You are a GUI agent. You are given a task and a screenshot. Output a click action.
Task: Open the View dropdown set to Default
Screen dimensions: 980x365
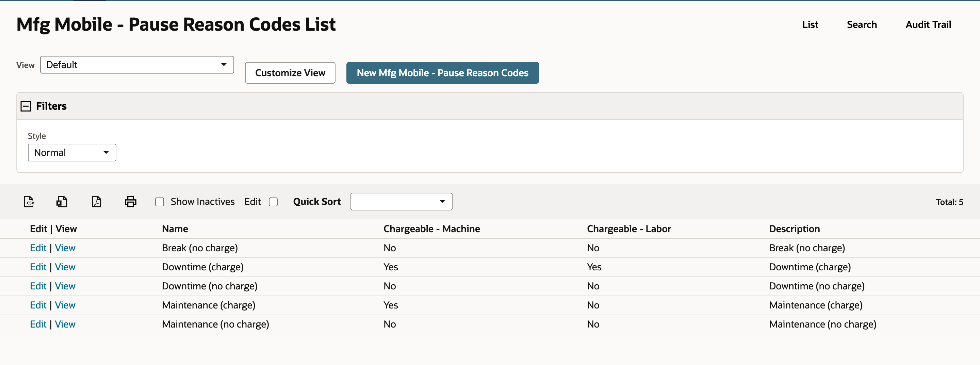coord(137,65)
